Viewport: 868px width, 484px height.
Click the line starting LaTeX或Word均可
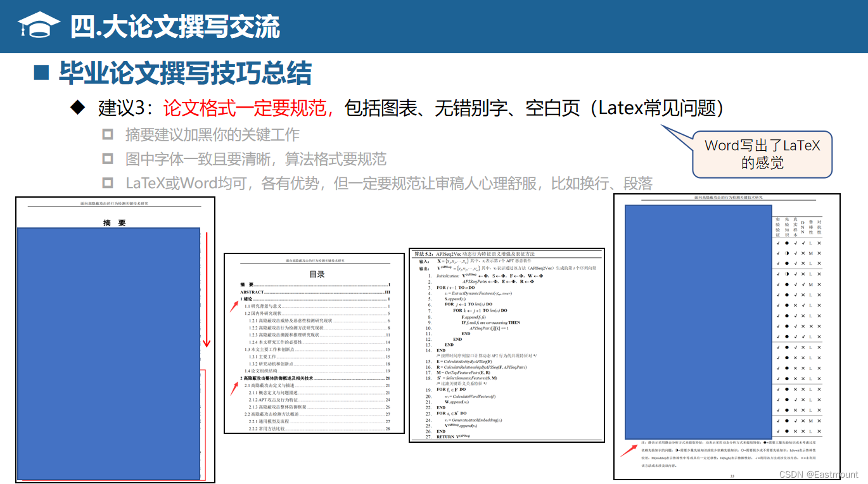pos(388,183)
